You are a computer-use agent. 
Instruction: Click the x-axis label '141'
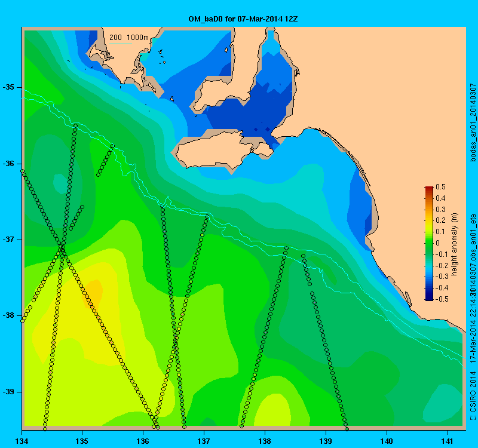pos(448,441)
